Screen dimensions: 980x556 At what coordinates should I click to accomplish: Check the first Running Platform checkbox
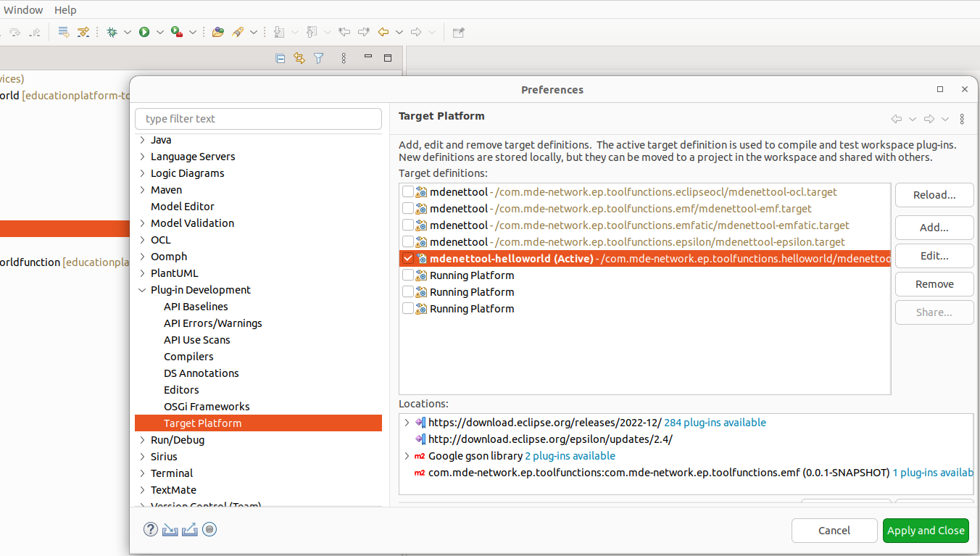coord(408,275)
